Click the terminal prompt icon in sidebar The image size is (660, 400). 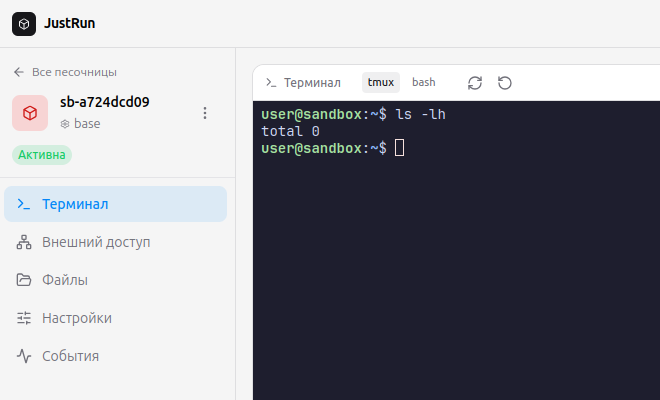(24, 204)
